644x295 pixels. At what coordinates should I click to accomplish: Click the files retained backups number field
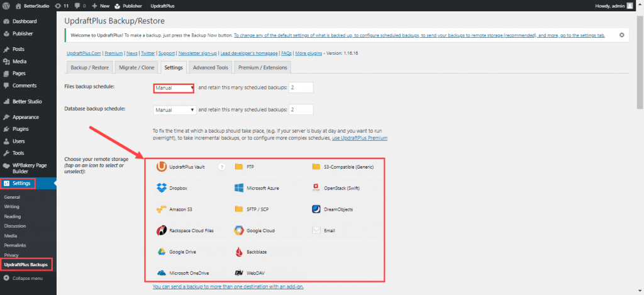click(301, 87)
